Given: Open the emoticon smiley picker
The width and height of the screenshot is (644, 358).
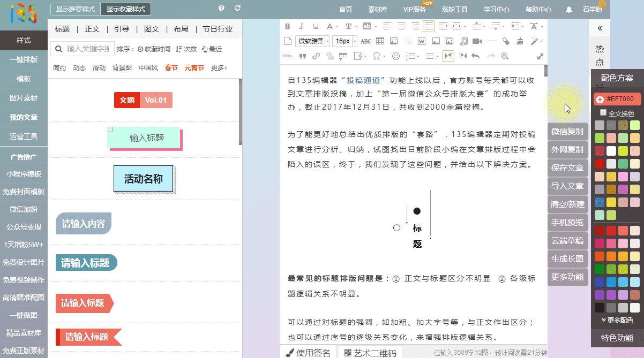Looking at the screenshot, I should coord(396,56).
